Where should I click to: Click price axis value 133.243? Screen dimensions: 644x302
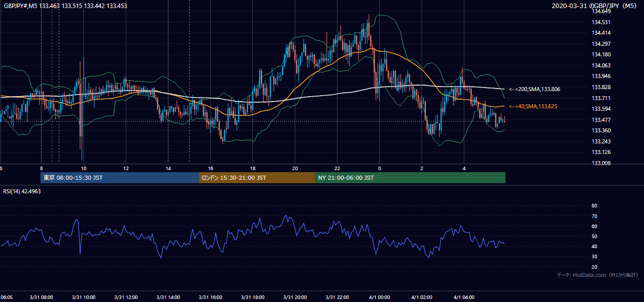[601, 141]
